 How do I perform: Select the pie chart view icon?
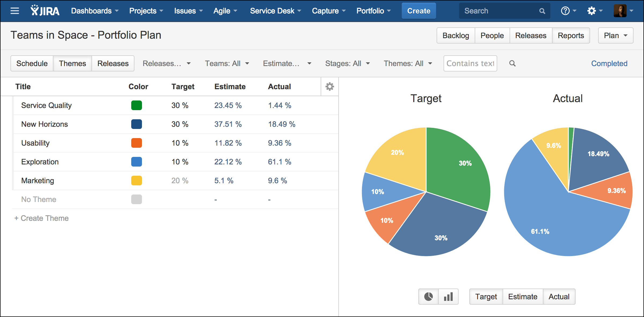pos(428,297)
